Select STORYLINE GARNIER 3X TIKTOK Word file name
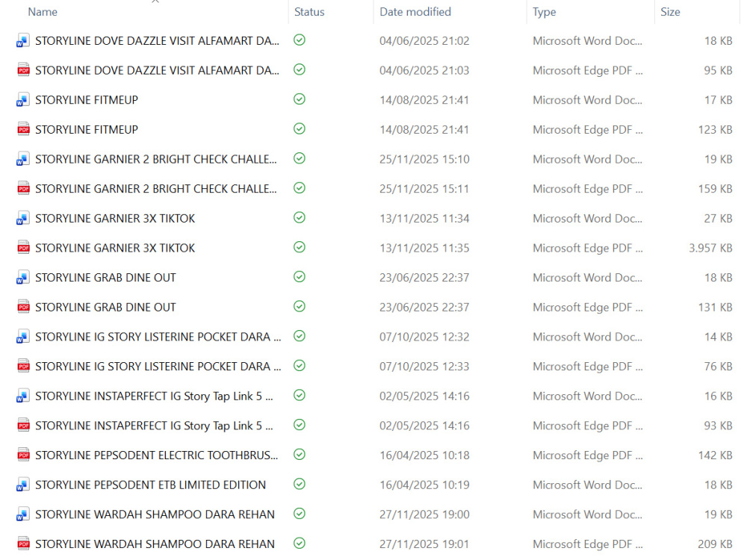Viewport: 747px width, 560px height. coord(115,219)
